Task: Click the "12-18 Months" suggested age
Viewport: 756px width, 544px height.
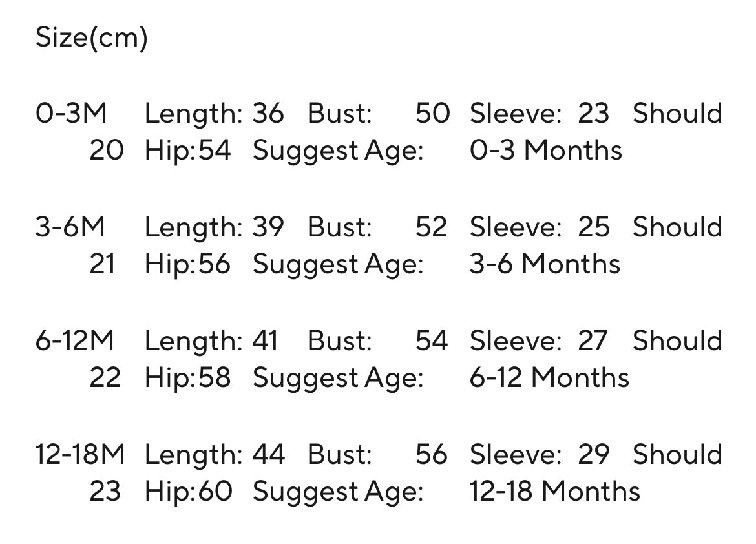Action: click(x=554, y=492)
